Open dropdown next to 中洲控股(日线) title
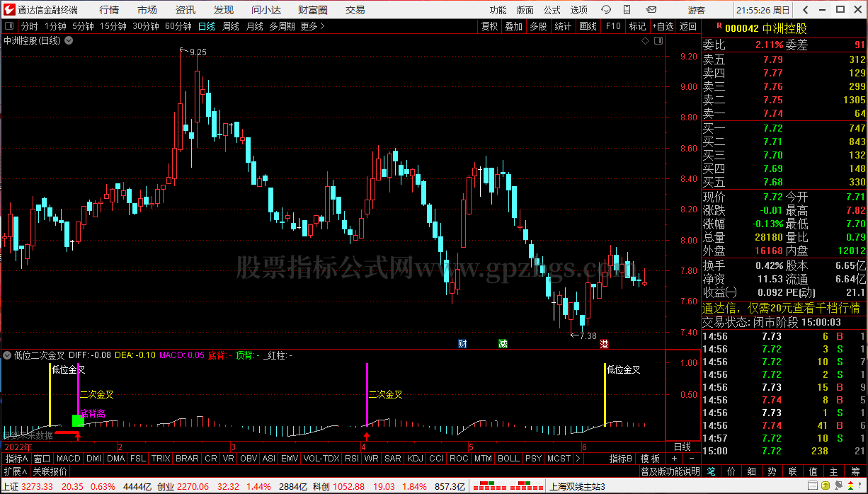868x494 pixels. (68, 40)
